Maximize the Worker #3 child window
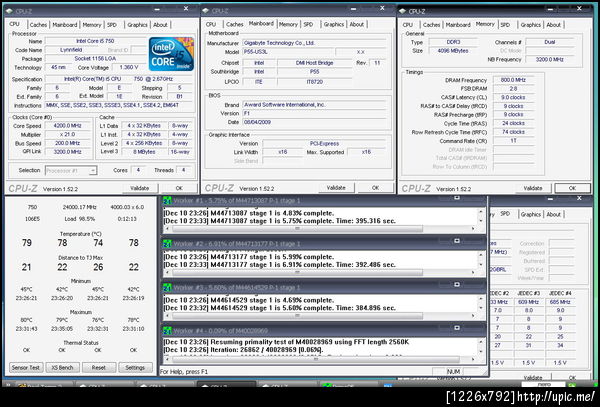Viewport: 600px width, 407px height. 457,284
